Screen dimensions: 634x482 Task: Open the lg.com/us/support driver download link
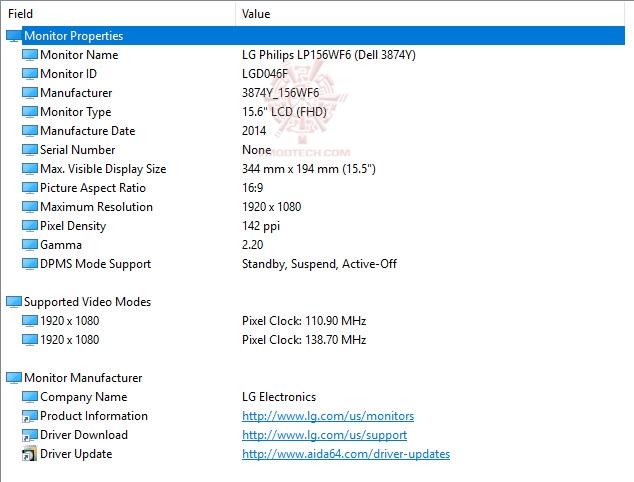coord(324,435)
